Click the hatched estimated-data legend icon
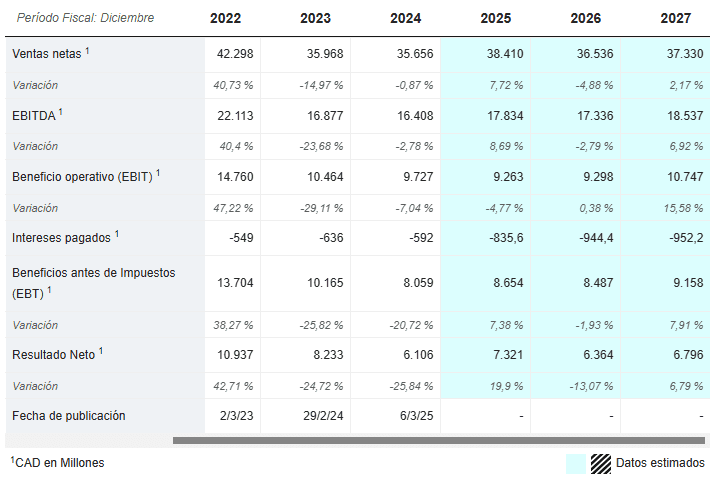The height and width of the screenshot is (479, 722). click(x=600, y=463)
